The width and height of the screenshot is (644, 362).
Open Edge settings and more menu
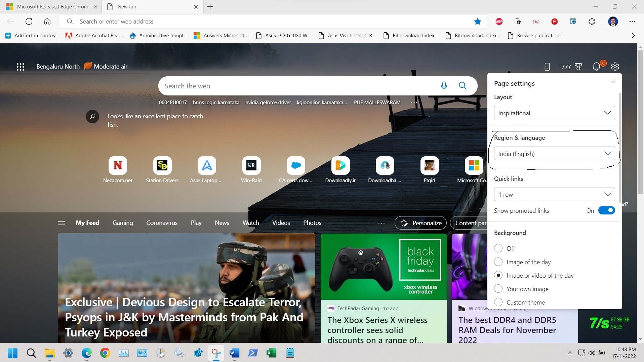632,22
